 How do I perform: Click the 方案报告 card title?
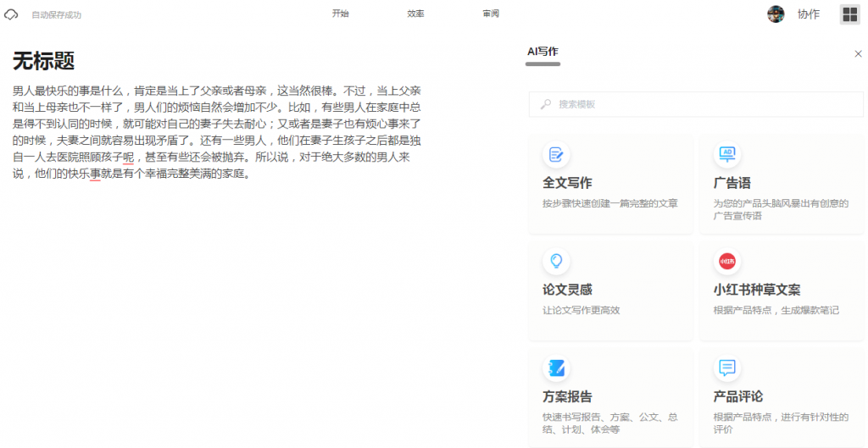click(567, 396)
